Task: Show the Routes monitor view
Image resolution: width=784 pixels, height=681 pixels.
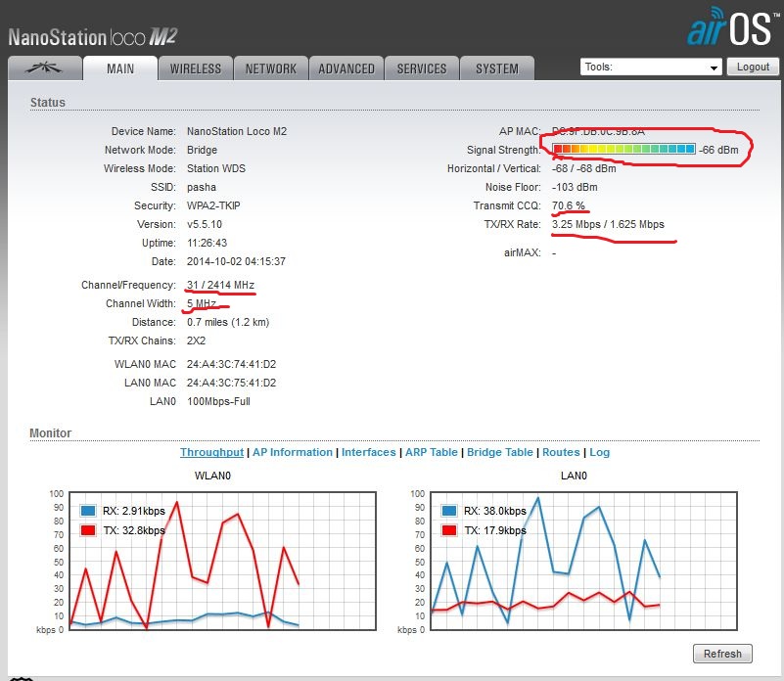Action: point(561,452)
